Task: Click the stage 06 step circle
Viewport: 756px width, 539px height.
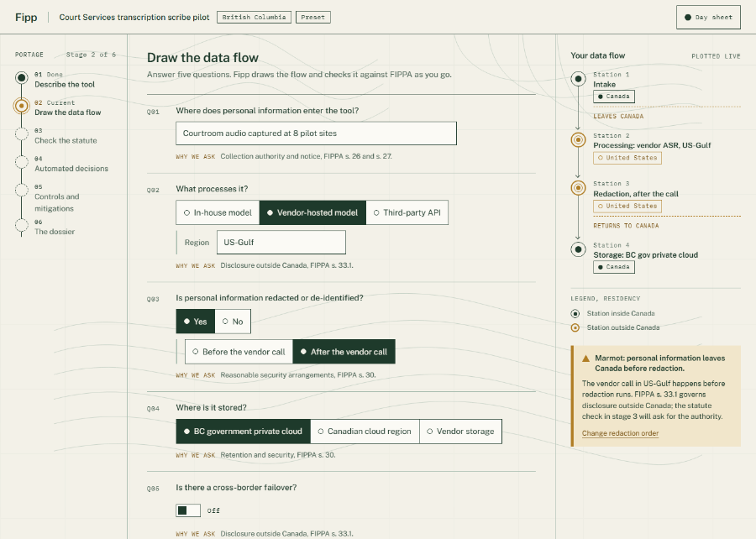Action: point(21,225)
